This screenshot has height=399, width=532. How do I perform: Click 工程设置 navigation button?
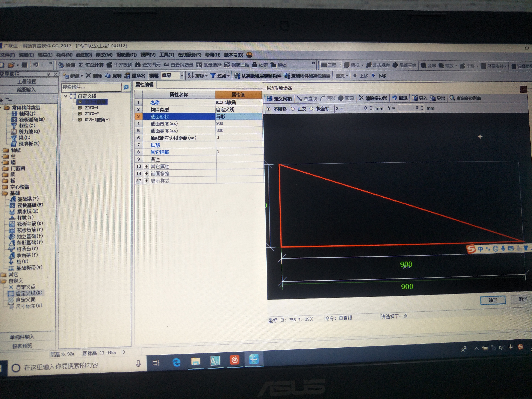(27, 82)
